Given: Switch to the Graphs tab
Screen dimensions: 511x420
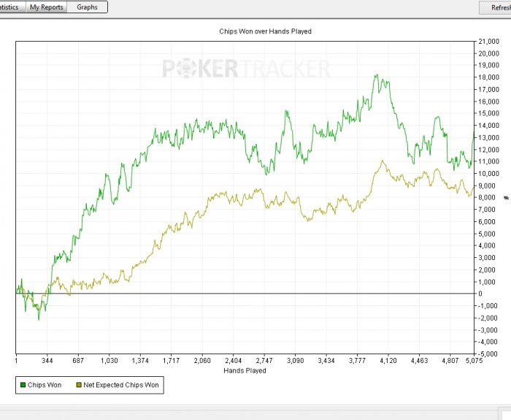Looking at the screenshot, I should point(87,7).
